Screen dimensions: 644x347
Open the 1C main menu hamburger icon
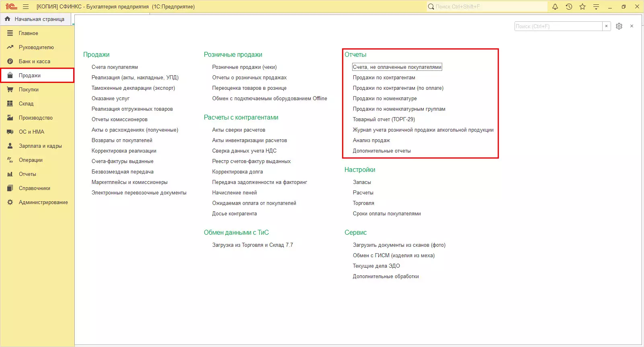coord(26,6)
